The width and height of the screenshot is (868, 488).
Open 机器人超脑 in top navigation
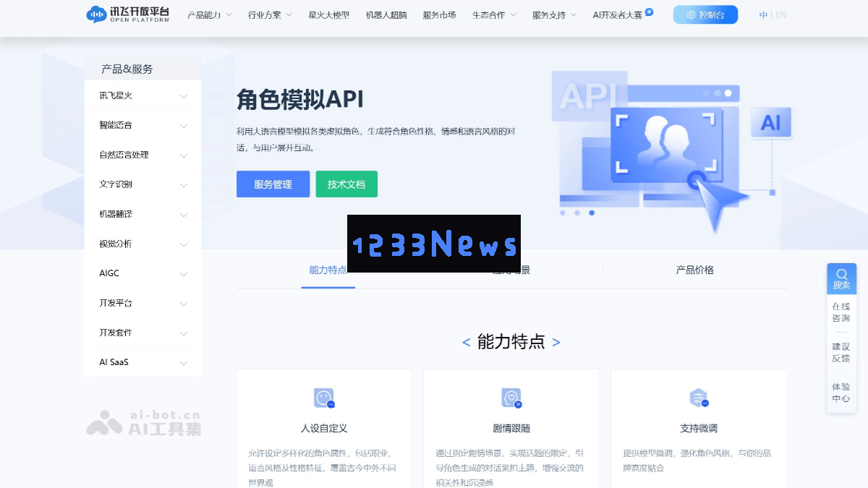(386, 14)
